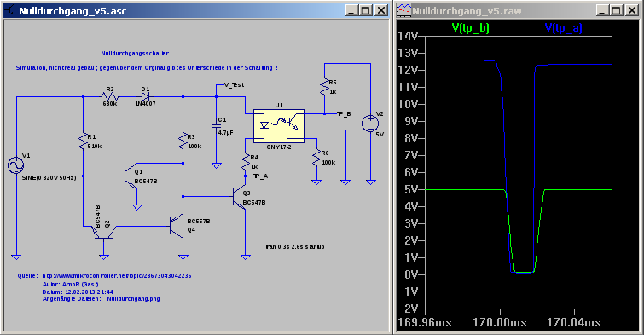The width and height of the screenshot is (644, 335).
Task: Select the Q3 BC547B transistor symbol
Action: point(240,198)
